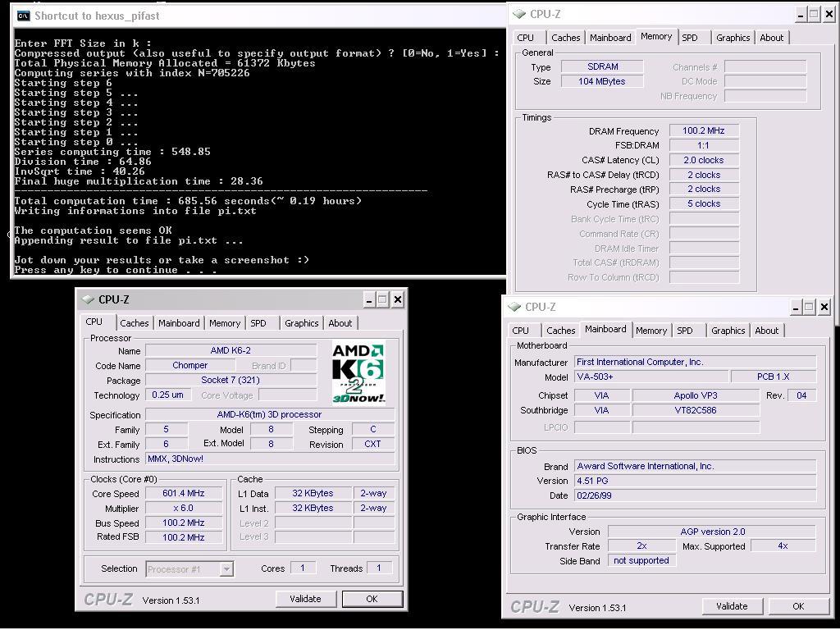The image size is (840, 630).
Task: Close the CPU-Z Memory window
Action: [x=829, y=15]
